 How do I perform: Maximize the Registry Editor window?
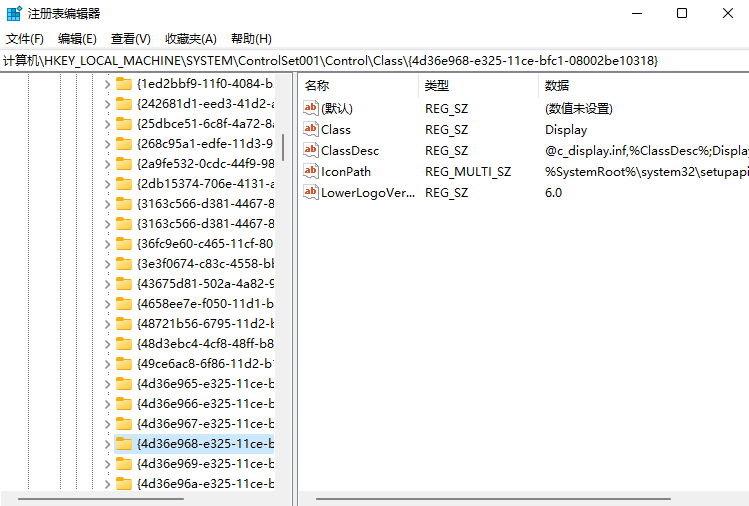(x=682, y=13)
